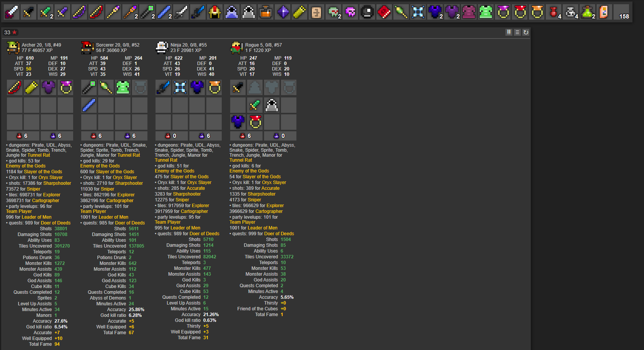The image size is (644, 350).
Task: Click the Sorcerer character portrait
Action: click(87, 47)
